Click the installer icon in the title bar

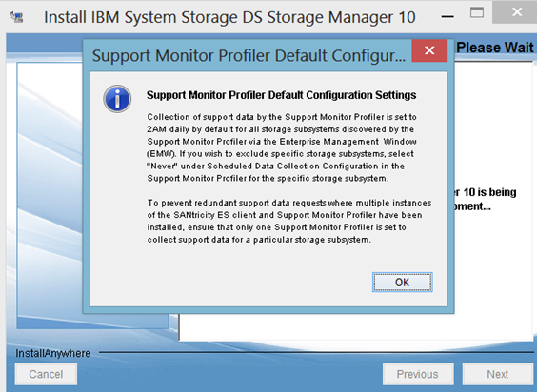pyautogui.click(x=17, y=17)
